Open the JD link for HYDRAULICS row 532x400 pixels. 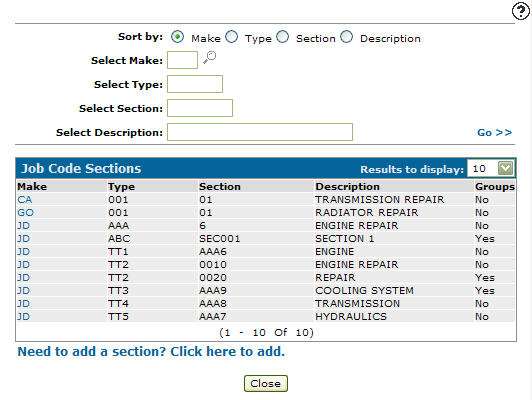pyautogui.click(x=24, y=317)
